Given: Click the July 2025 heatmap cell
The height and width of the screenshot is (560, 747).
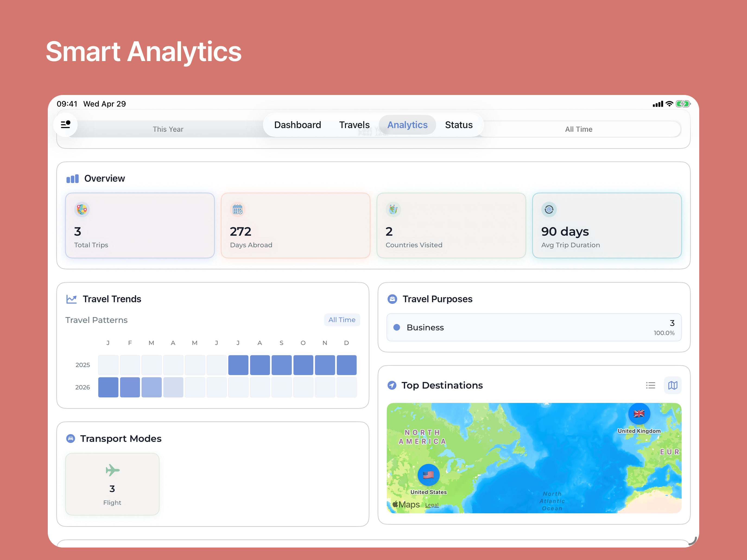Looking at the screenshot, I should coord(238,365).
